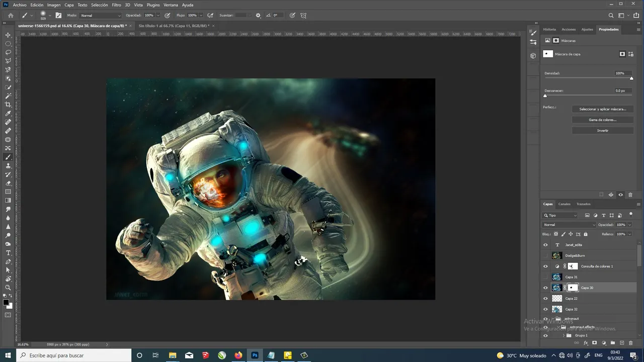
Task: Open the Selección menu
Action: 99,5
